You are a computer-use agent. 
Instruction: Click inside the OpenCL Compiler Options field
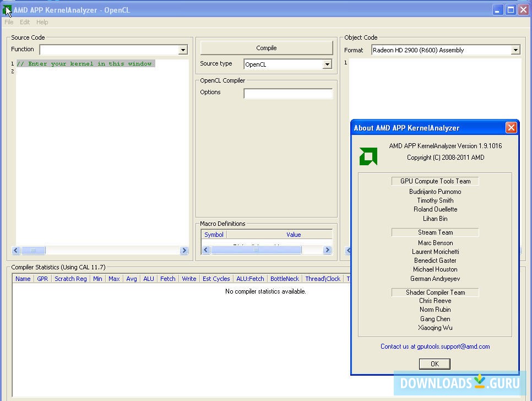pyautogui.click(x=288, y=93)
